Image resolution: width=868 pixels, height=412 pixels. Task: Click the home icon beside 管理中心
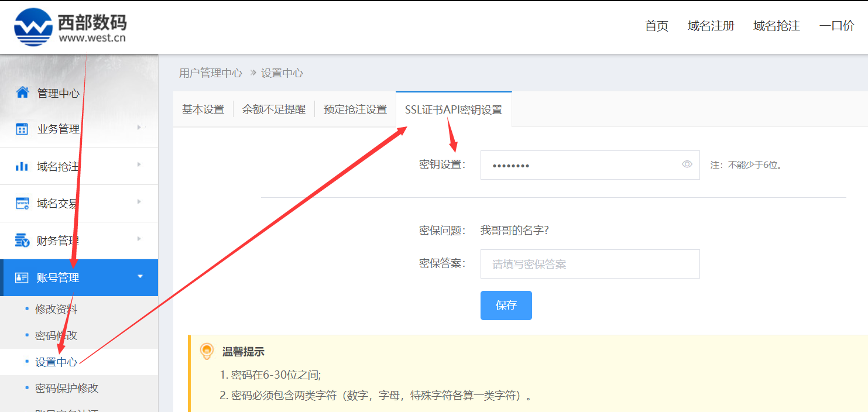tap(22, 92)
